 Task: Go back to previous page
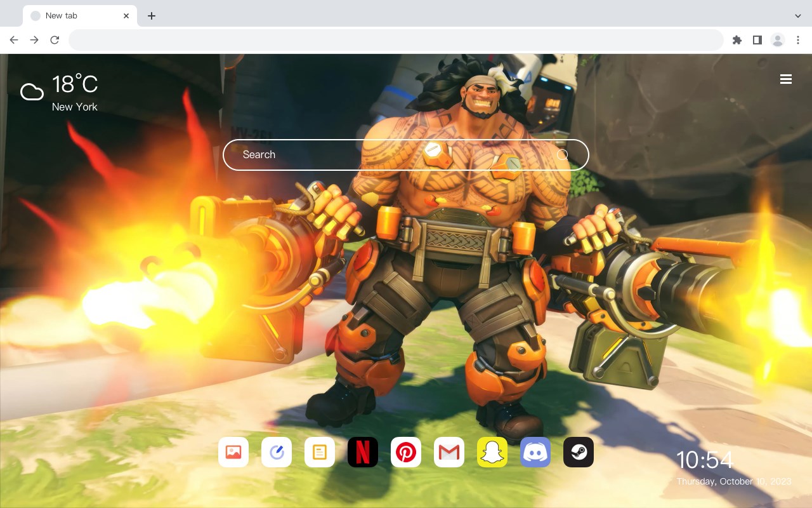(14, 40)
